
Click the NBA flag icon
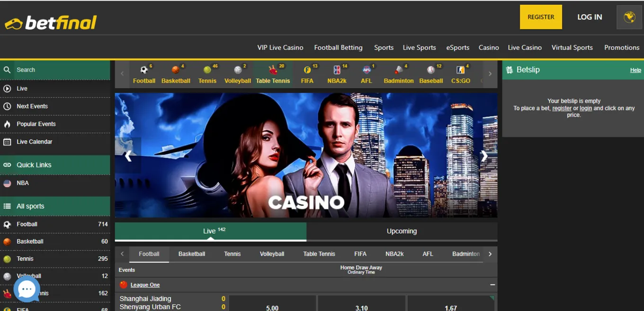click(7, 183)
